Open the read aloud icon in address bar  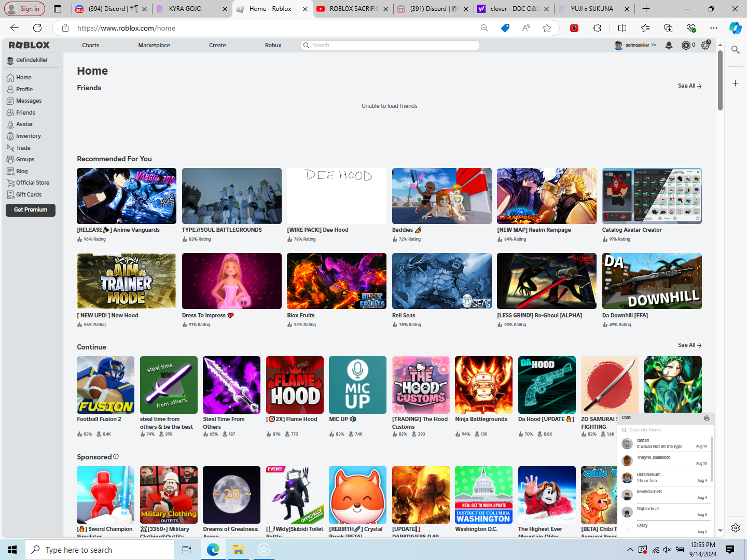tap(526, 28)
